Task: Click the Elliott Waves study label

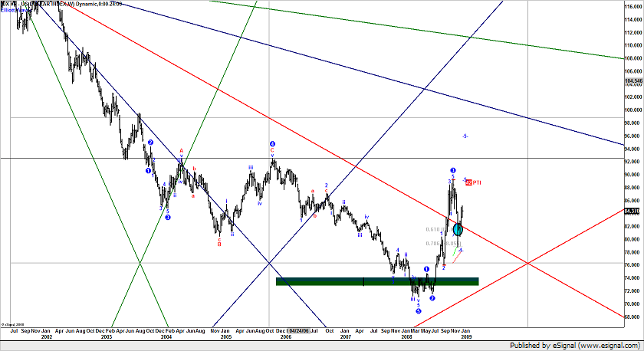Action: [x=15, y=11]
